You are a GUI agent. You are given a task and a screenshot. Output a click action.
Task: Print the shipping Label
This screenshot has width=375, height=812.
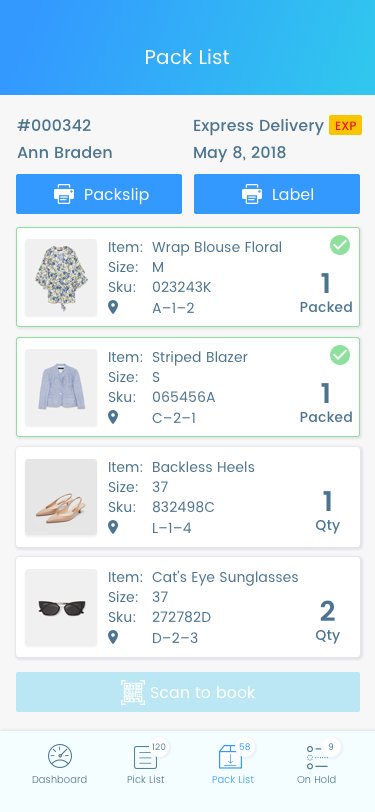point(277,194)
